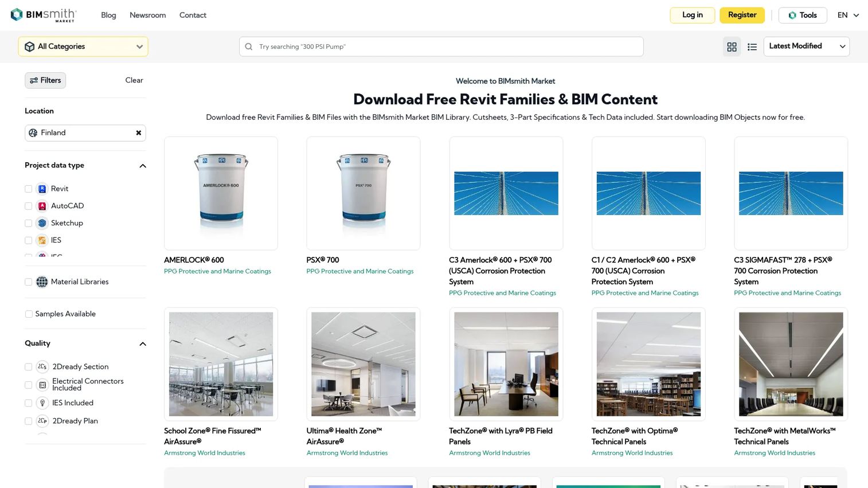The width and height of the screenshot is (868, 488).
Task: Click the Material Libraries globe icon
Action: coord(42,282)
